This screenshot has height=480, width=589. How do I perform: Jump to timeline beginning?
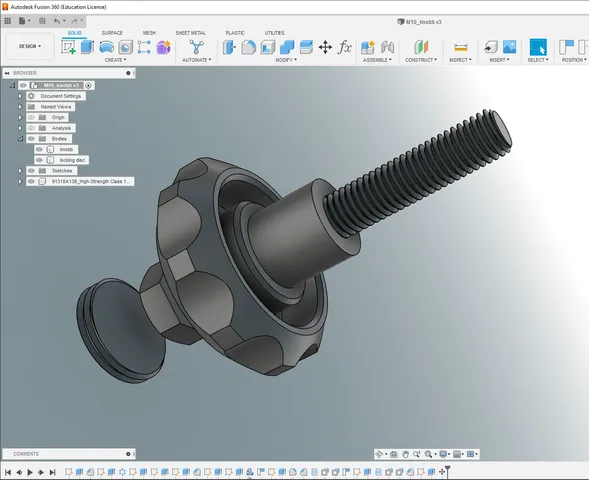[8, 472]
